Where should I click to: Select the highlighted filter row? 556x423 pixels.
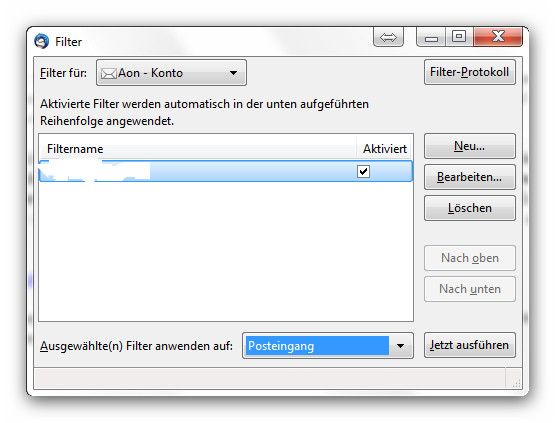[226, 171]
